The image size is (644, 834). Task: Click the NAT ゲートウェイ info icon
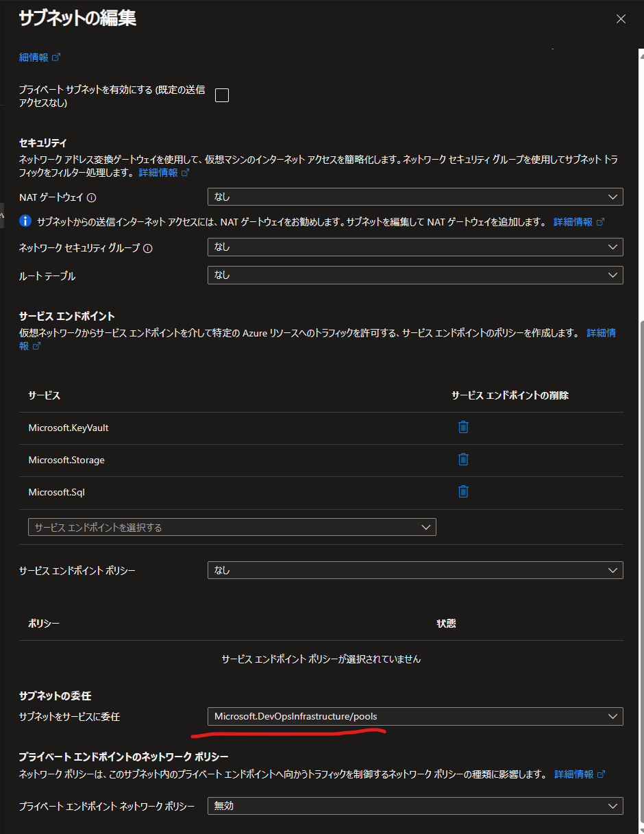coord(92,197)
